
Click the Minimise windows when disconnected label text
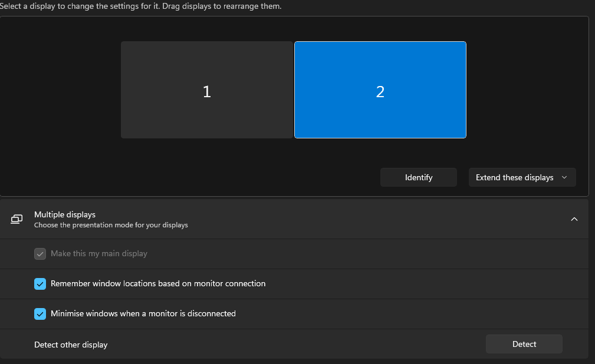pos(143,313)
